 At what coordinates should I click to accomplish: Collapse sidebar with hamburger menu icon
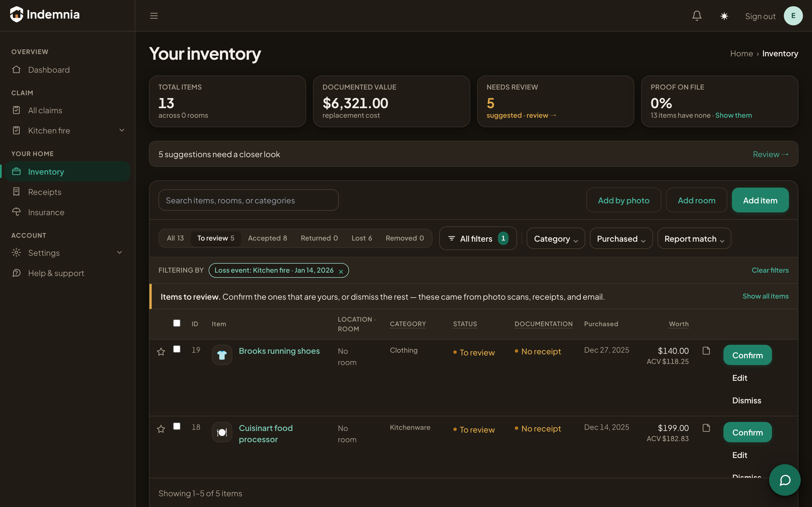coord(154,16)
